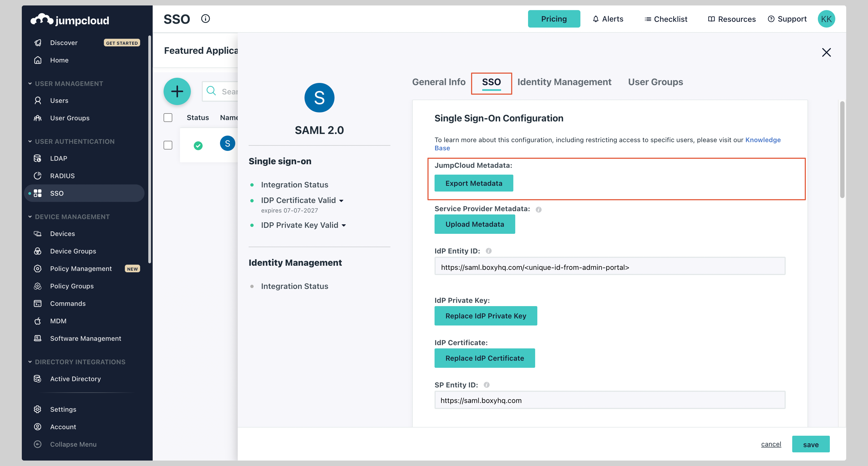The height and width of the screenshot is (466, 868).
Task: Click the green plus add-application button
Action: (x=177, y=91)
